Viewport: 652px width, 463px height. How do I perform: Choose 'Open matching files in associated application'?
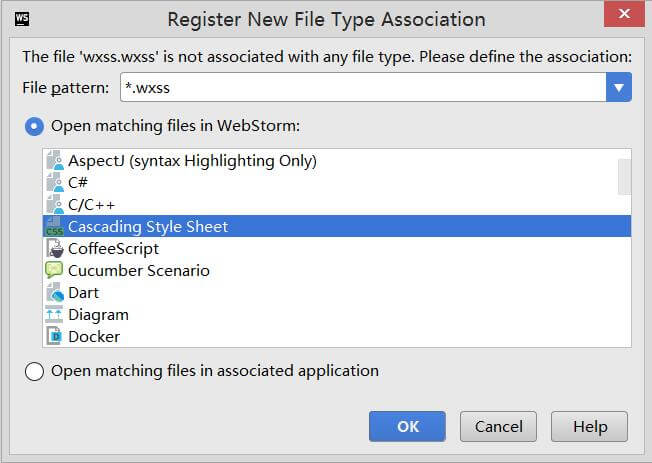coord(34,371)
